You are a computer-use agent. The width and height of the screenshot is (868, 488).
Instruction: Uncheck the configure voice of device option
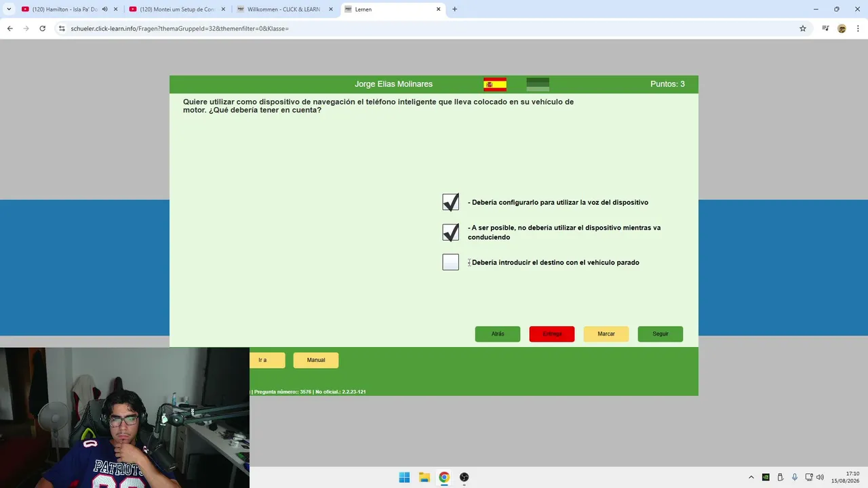click(450, 202)
